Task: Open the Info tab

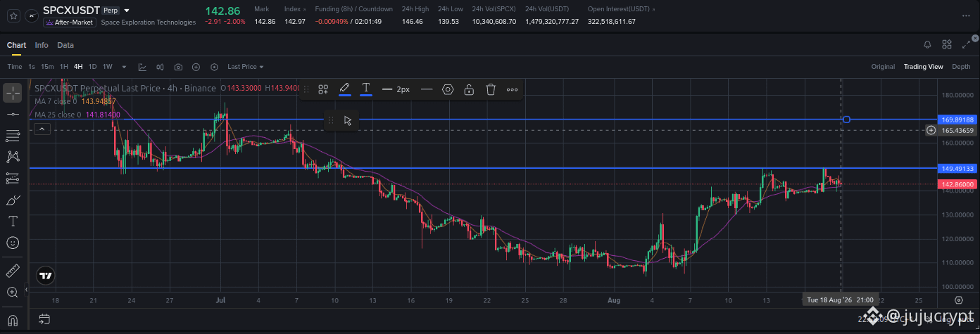Action: coord(42,45)
